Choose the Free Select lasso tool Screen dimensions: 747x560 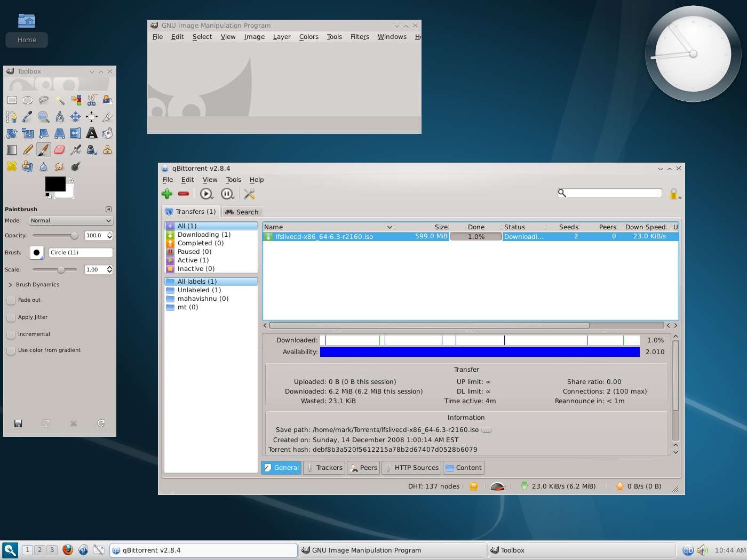[44, 100]
